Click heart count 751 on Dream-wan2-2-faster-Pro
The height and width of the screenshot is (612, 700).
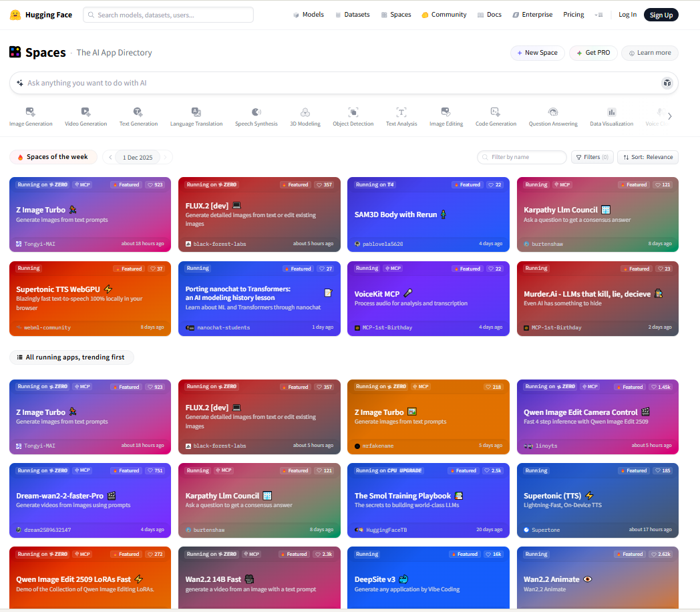click(156, 470)
